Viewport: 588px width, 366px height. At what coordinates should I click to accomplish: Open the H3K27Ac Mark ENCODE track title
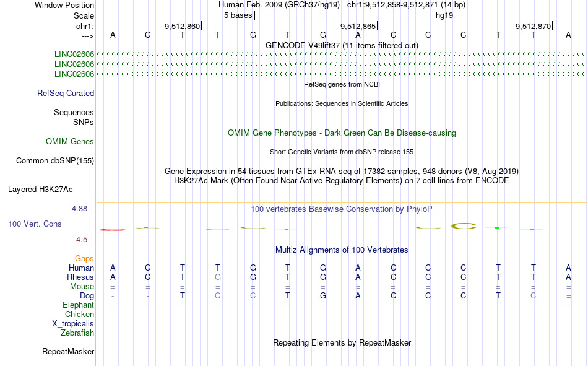(342, 181)
